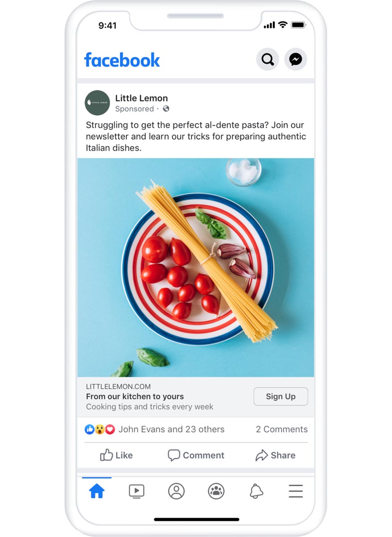Viewport: 392px width, 537px height.
Task: Open Messenger from the top bar
Action: click(x=295, y=59)
